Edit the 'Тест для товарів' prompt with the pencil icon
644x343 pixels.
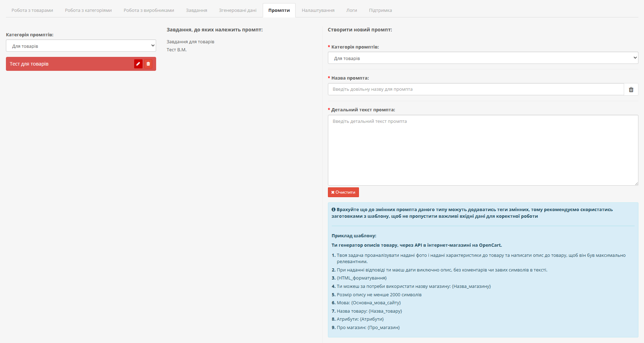point(138,64)
